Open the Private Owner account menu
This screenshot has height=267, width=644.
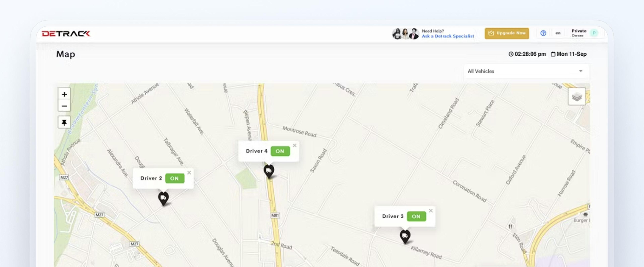click(x=585, y=33)
